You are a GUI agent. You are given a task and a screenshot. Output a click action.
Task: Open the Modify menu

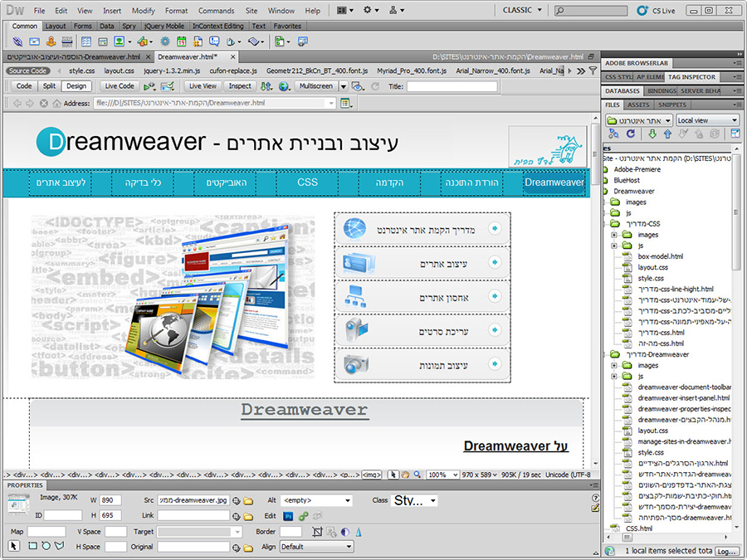(x=143, y=11)
